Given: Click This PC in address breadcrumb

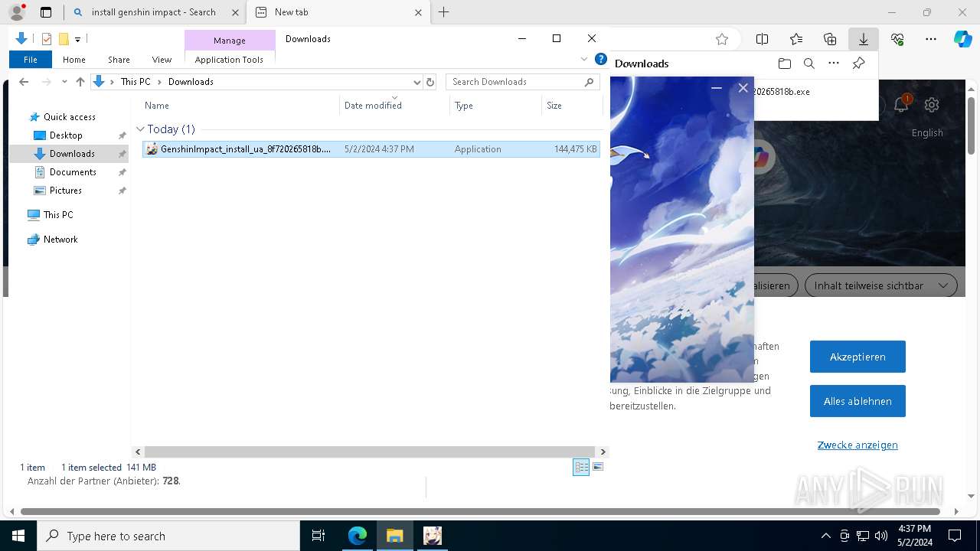Looking at the screenshot, I should click(x=136, y=82).
